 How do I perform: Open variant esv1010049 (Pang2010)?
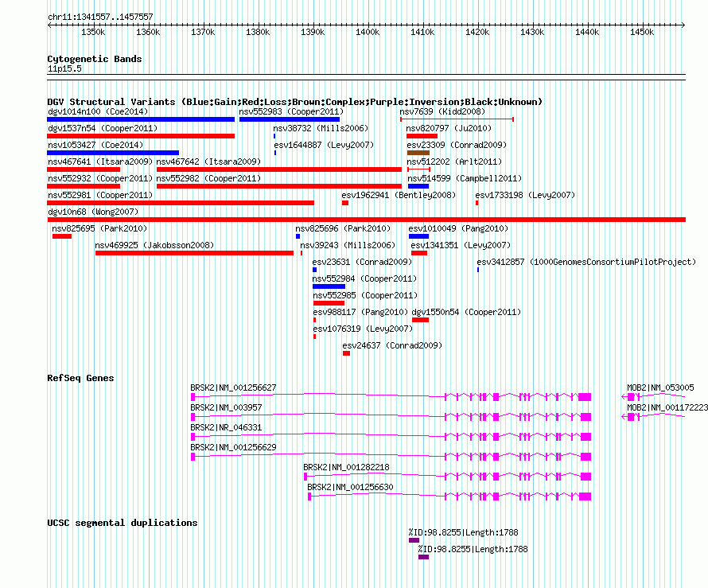pyautogui.click(x=458, y=228)
